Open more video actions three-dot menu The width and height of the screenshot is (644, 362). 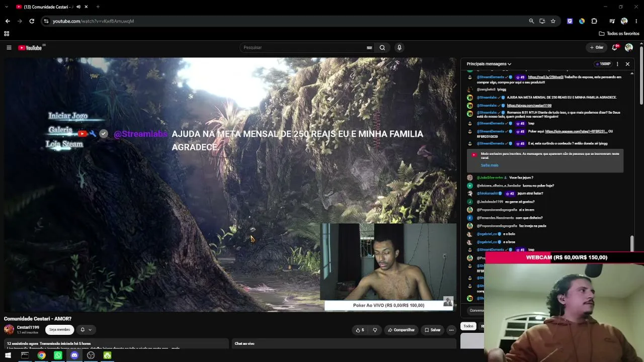(x=451, y=330)
